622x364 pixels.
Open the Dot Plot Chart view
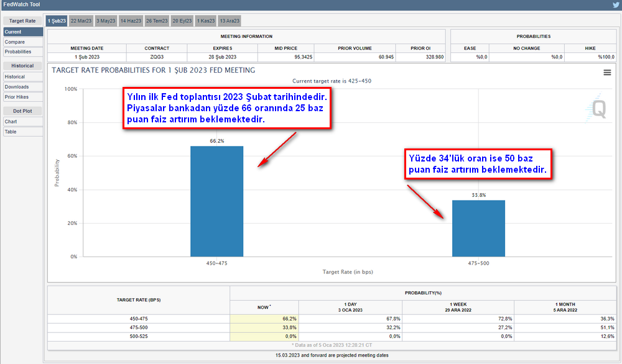(23, 122)
